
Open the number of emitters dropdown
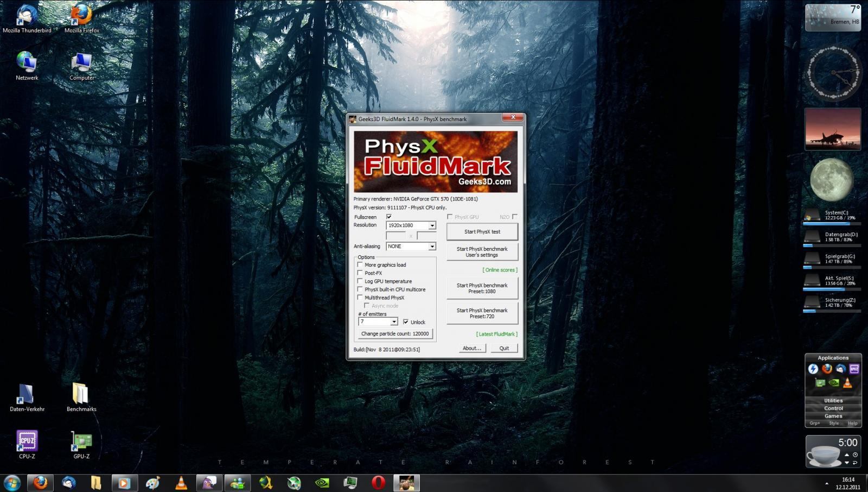(x=394, y=322)
